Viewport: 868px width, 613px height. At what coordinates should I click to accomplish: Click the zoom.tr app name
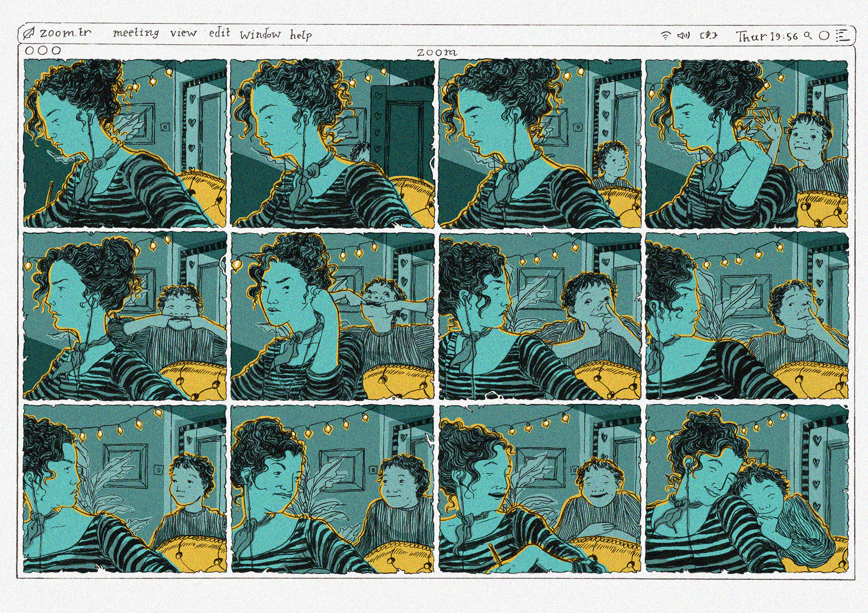click(x=66, y=33)
